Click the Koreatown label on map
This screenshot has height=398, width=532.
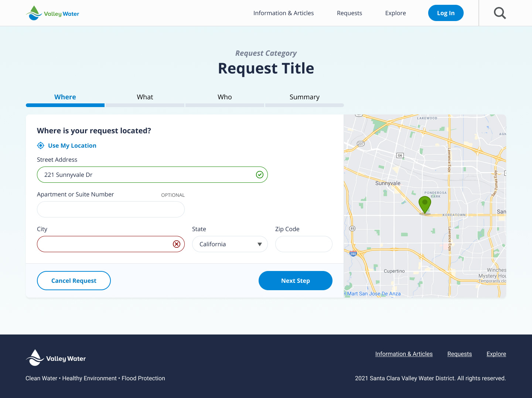pyautogui.click(x=454, y=215)
